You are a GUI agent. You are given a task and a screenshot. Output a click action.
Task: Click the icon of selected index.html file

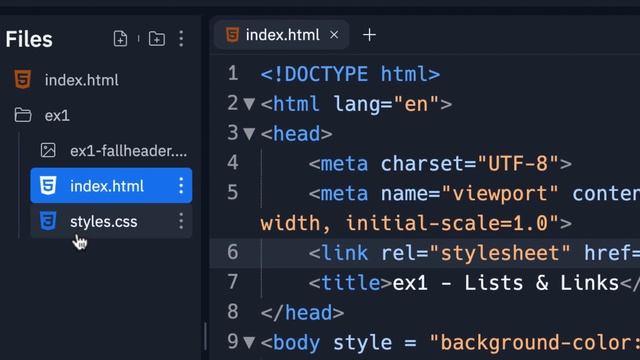[48, 186]
